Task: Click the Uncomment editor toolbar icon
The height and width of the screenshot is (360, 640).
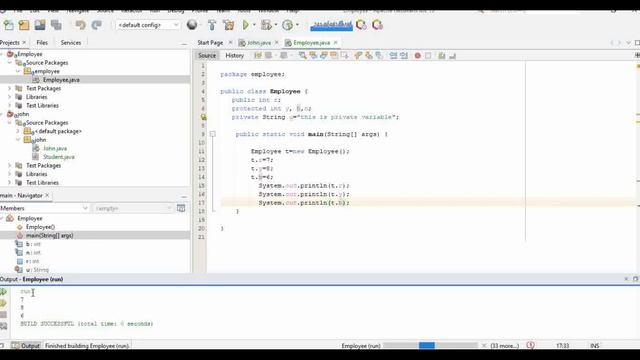Action: pyautogui.click(x=452, y=56)
